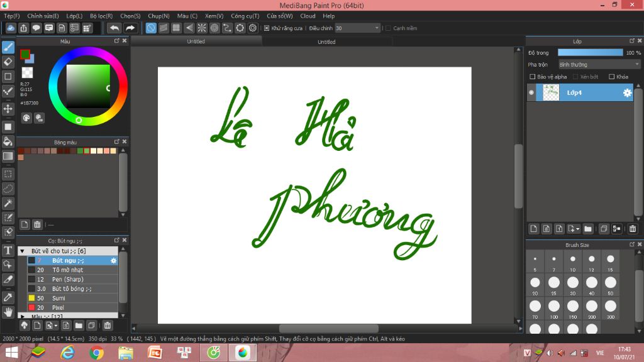Select the Bút tô bóng brush

72,289
